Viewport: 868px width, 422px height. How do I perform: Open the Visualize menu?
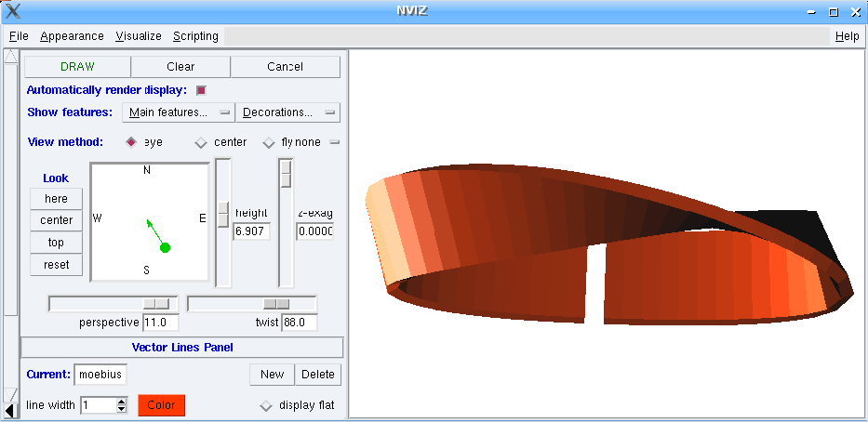tap(139, 36)
